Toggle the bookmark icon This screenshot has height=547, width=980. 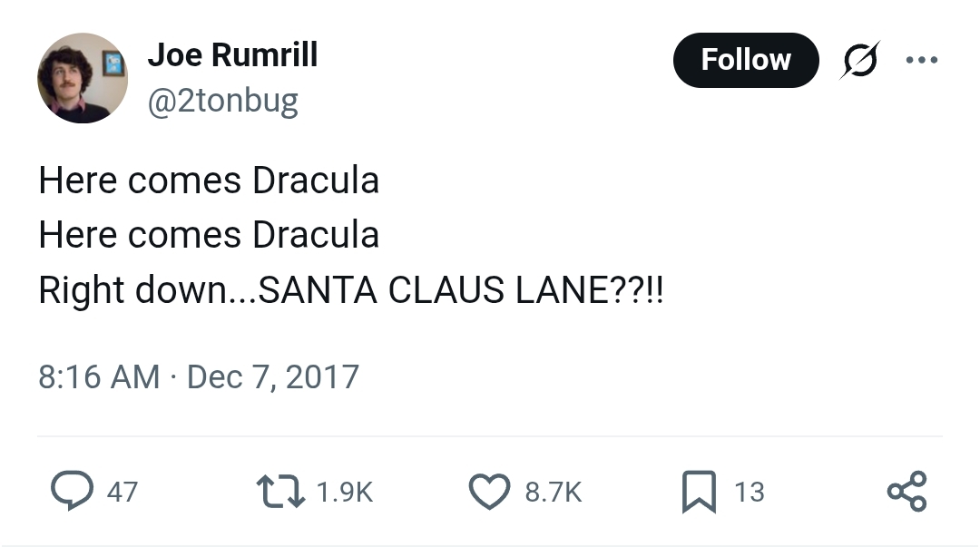tap(700, 492)
